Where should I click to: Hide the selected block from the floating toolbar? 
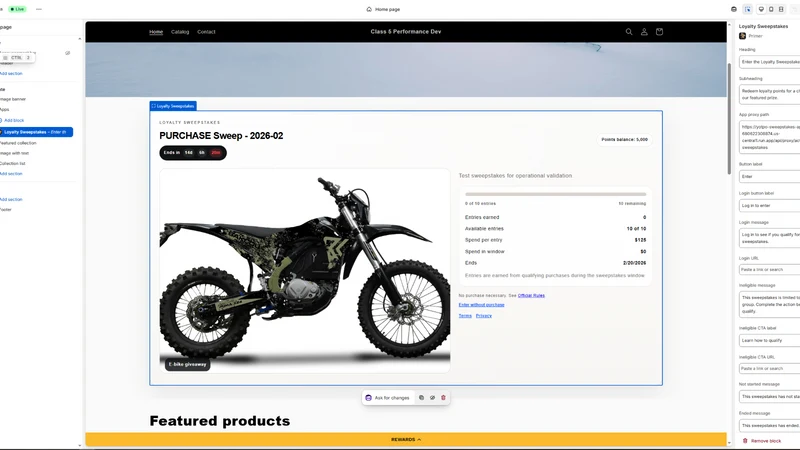tap(432, 397)
